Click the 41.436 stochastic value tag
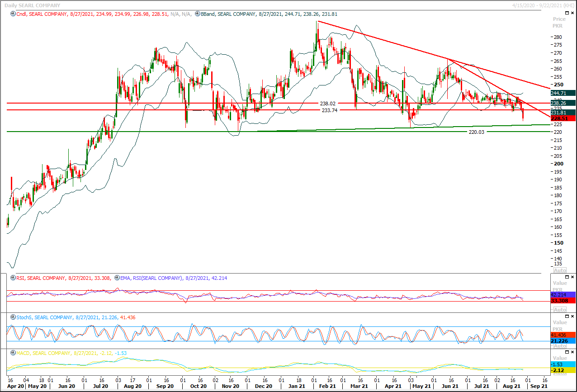The image size is (577, 392). pos(563,335)
